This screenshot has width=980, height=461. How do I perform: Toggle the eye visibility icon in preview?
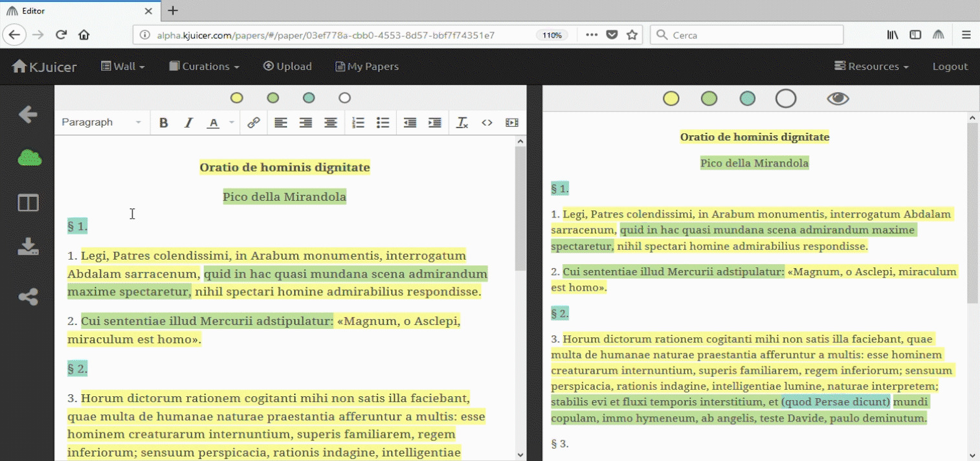click(x=838, y=98)
